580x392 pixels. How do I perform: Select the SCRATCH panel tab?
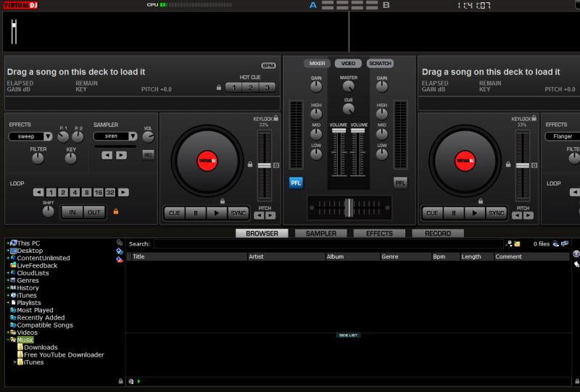click(x=380, y=64)
